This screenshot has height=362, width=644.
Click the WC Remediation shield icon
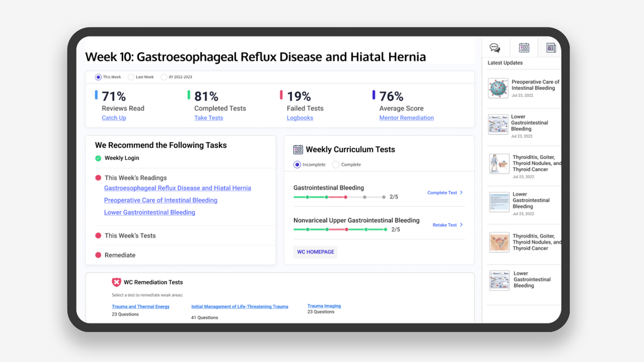116,282
